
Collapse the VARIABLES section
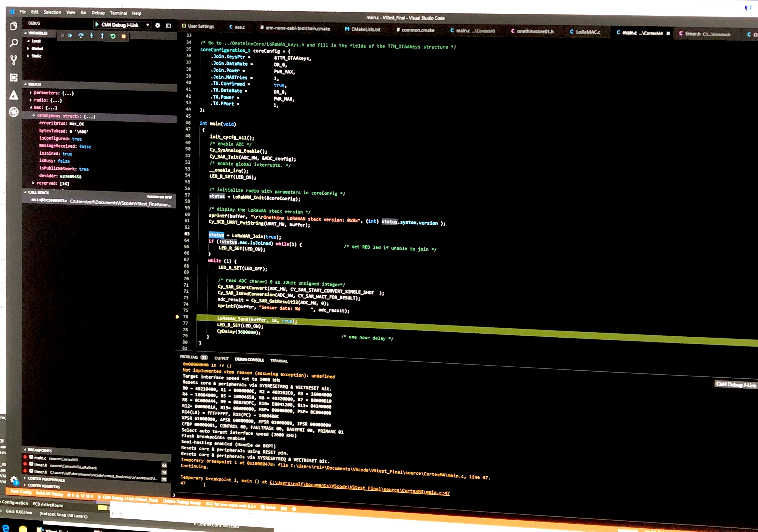(x=38, y=33)
